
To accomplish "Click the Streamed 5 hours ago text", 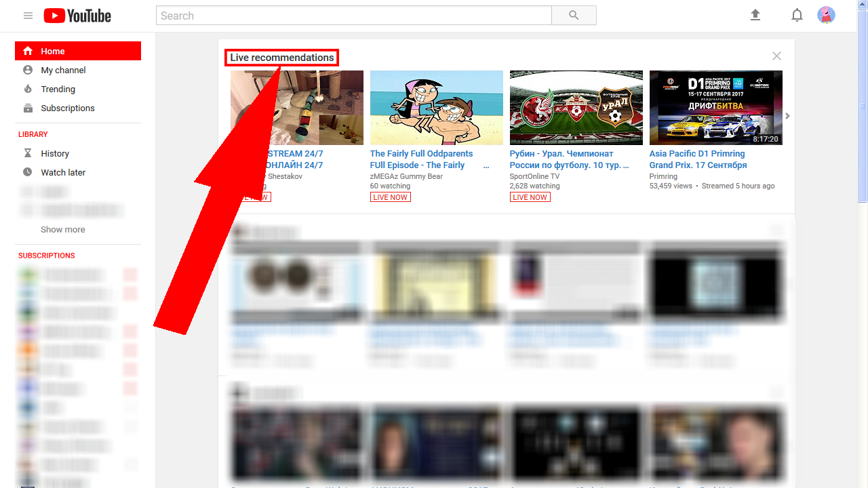I will tap(738, 186).
